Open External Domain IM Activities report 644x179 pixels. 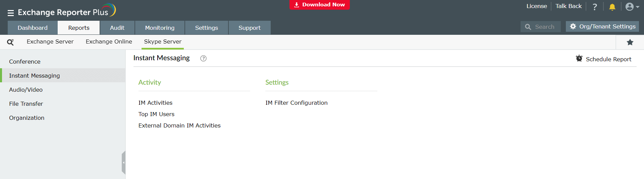click(x=179, y=125)
